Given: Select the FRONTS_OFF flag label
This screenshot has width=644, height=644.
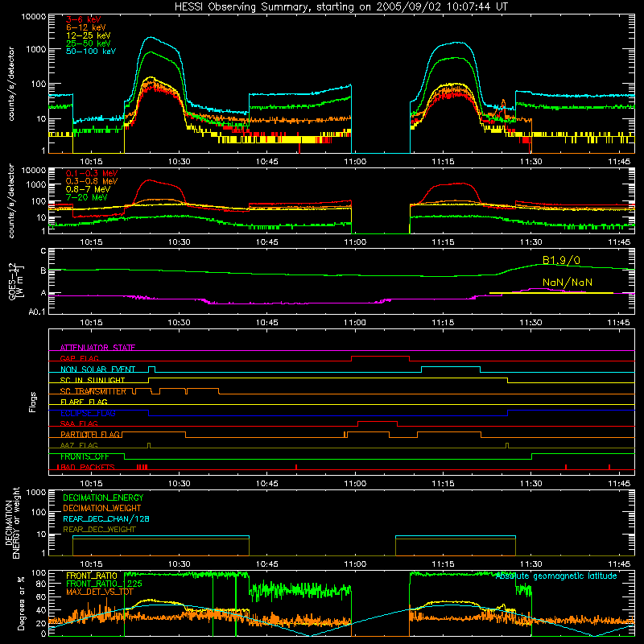Looking at the screenshot, I should coord(85,456).
